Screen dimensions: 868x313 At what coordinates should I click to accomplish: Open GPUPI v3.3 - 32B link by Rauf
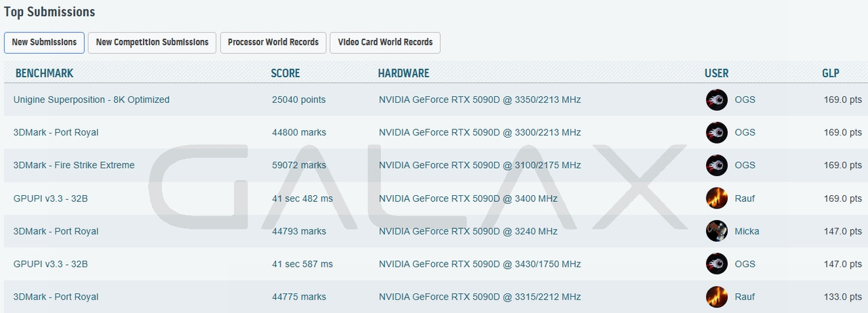coord(51,199)
